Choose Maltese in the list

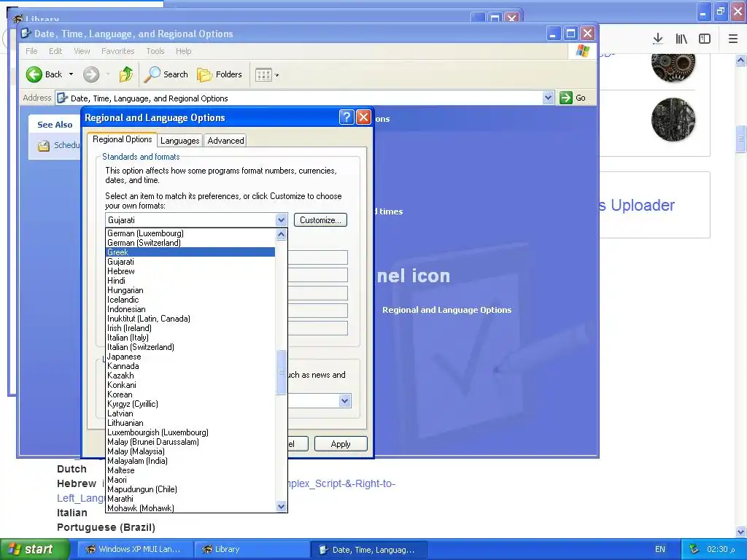point(190,470)
